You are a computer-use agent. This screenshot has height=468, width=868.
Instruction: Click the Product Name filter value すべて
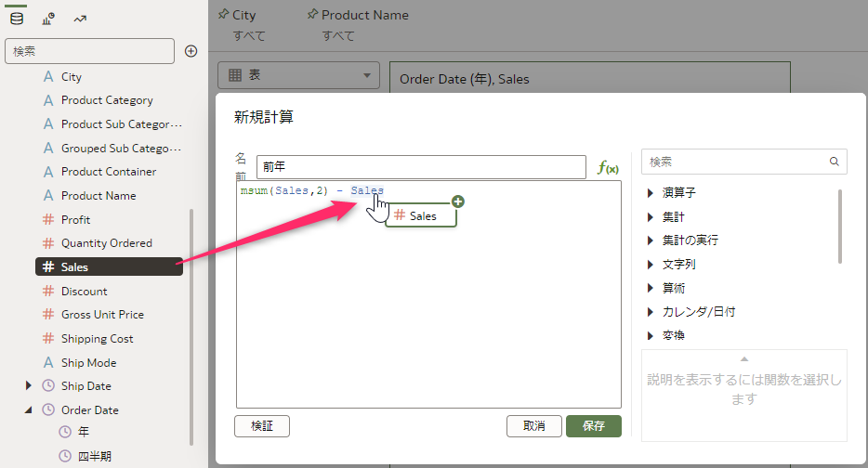pyautogui.click(x=338, y=36)
